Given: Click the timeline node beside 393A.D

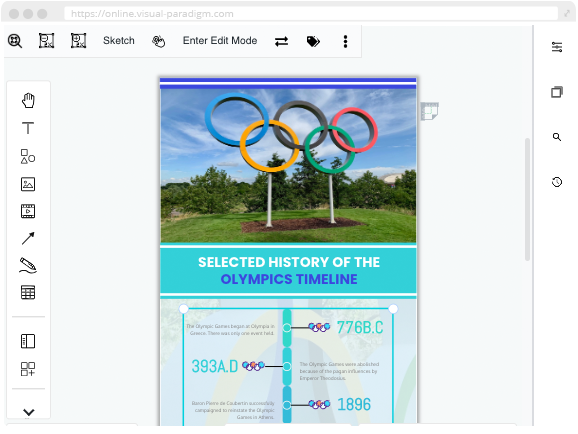Looking at the screenshot, I should pos(287,367).
